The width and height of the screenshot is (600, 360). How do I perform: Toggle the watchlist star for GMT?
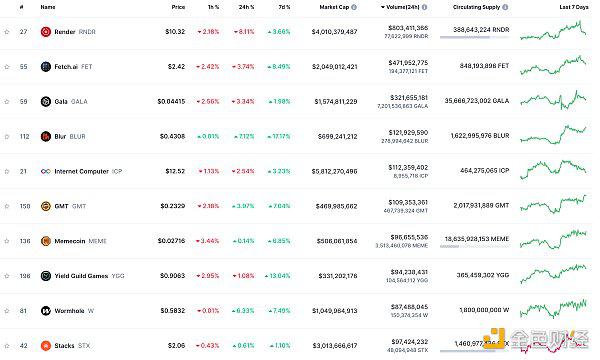tap(7, 206)
